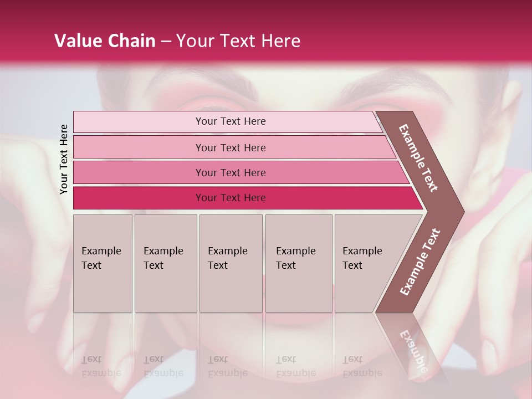
Task: Select the first "Example Text" box from left
Action: coord(103,263)
